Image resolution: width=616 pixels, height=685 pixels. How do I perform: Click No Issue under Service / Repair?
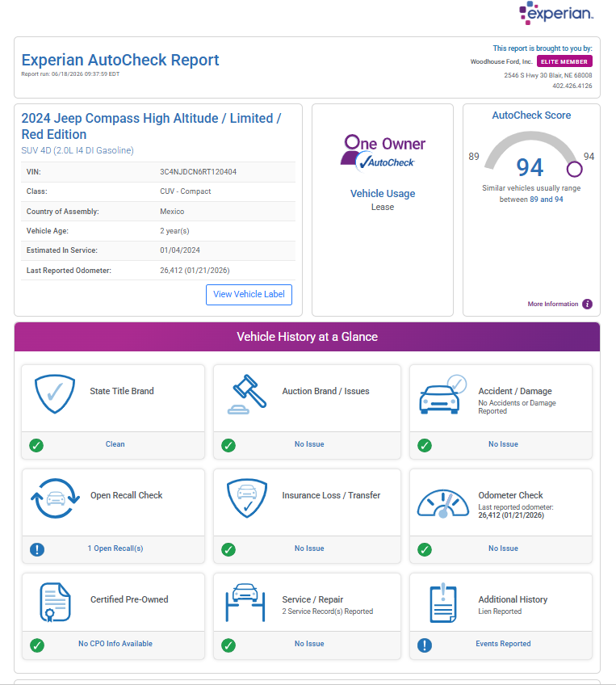tap(309, 644)
